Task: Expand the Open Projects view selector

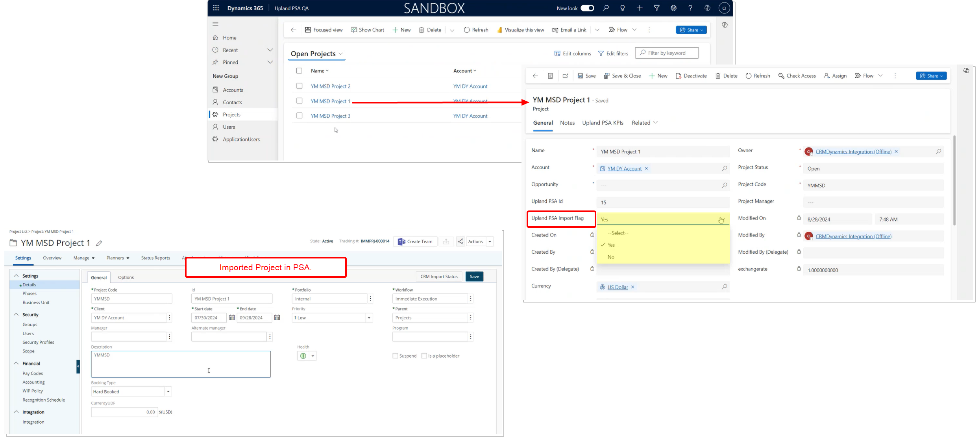Action: [x=341, y=54]
